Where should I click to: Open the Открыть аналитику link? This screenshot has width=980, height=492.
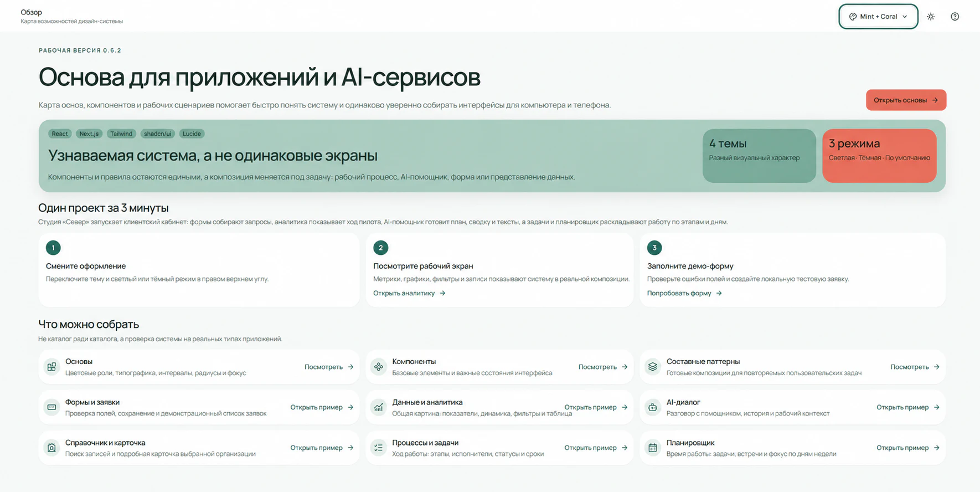(x=409, y=293)
